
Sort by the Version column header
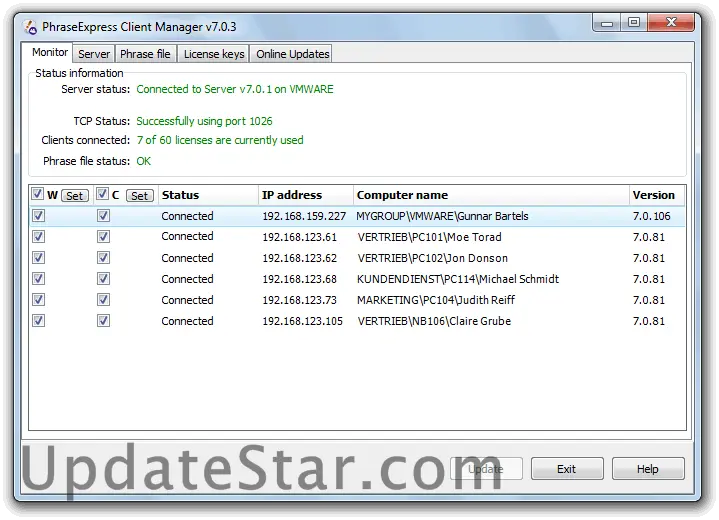657,195
